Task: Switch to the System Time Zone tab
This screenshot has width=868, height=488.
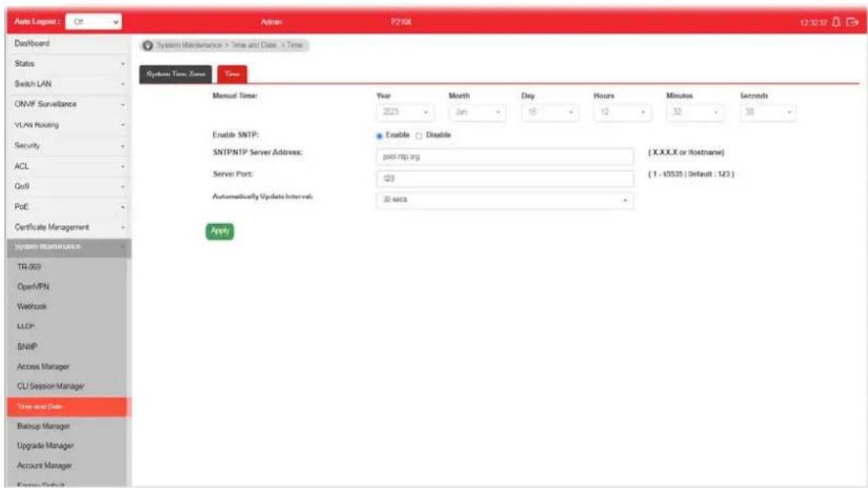Action: (175, 74)
